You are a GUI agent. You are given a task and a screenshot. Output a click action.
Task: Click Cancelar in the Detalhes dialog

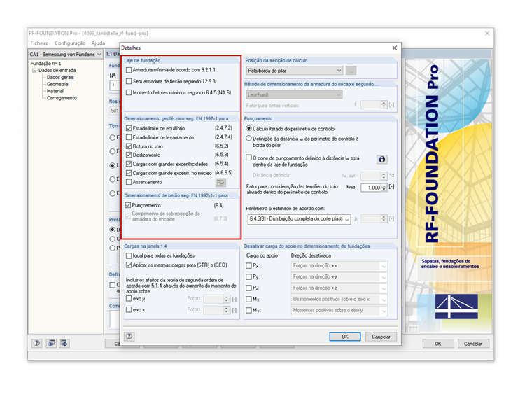click(x=381, y=337)
